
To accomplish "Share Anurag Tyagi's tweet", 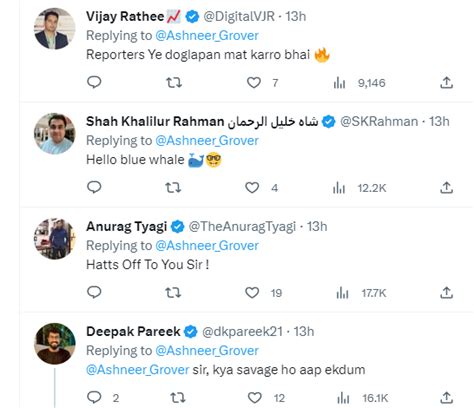I will point(446,293).
